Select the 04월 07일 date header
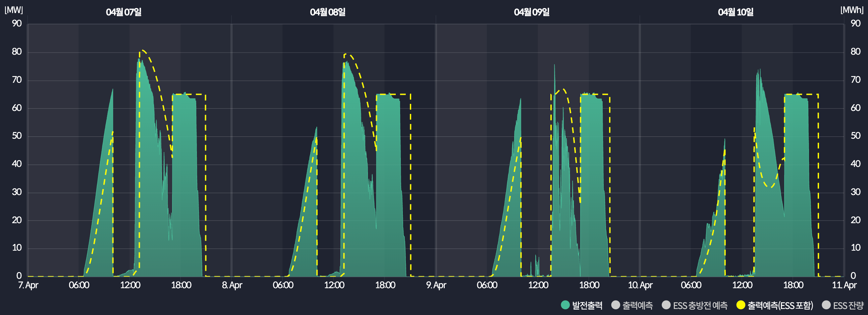The width and height of the screenshot is (868, 315). pyautogui.click(x=124, y=12)
